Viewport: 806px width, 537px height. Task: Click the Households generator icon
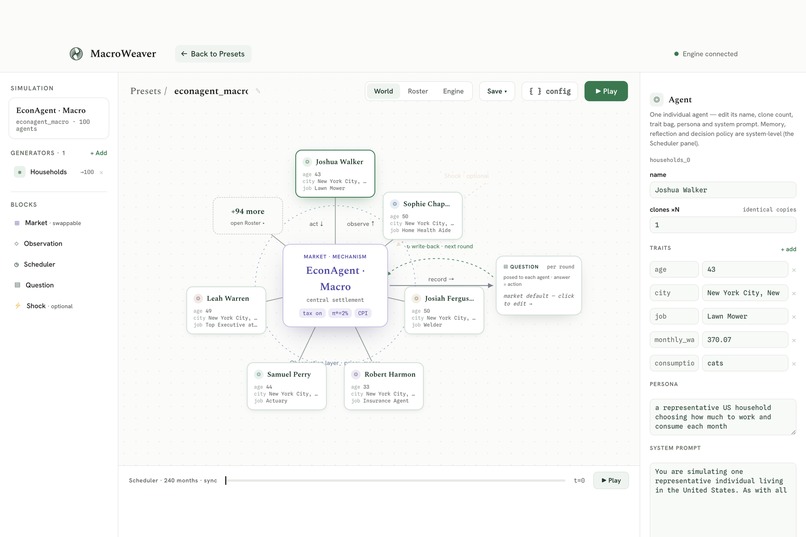(x=20, y=172)
